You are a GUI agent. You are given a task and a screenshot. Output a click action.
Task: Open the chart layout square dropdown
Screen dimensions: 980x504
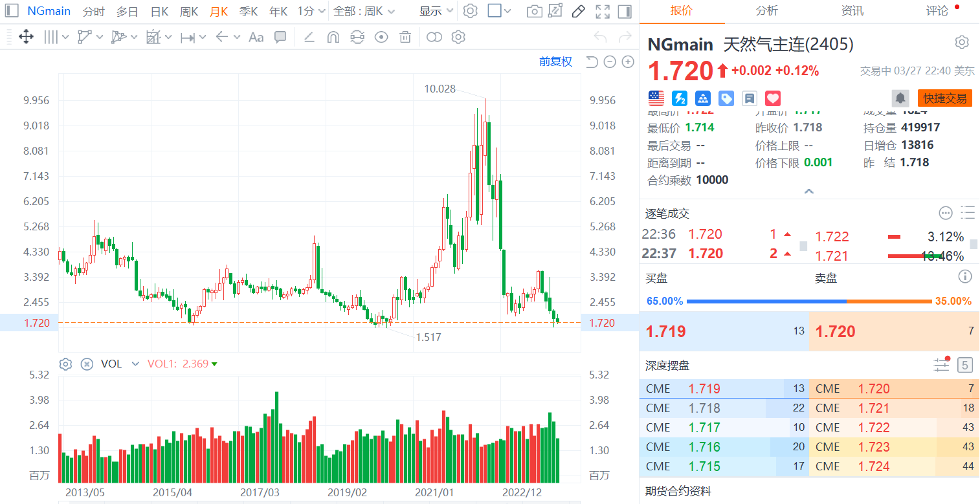[499, 11]
